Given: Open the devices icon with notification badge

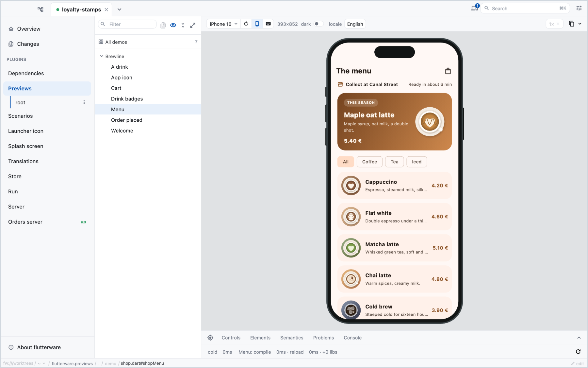Looking at the screenshot, I should point(475,8).
